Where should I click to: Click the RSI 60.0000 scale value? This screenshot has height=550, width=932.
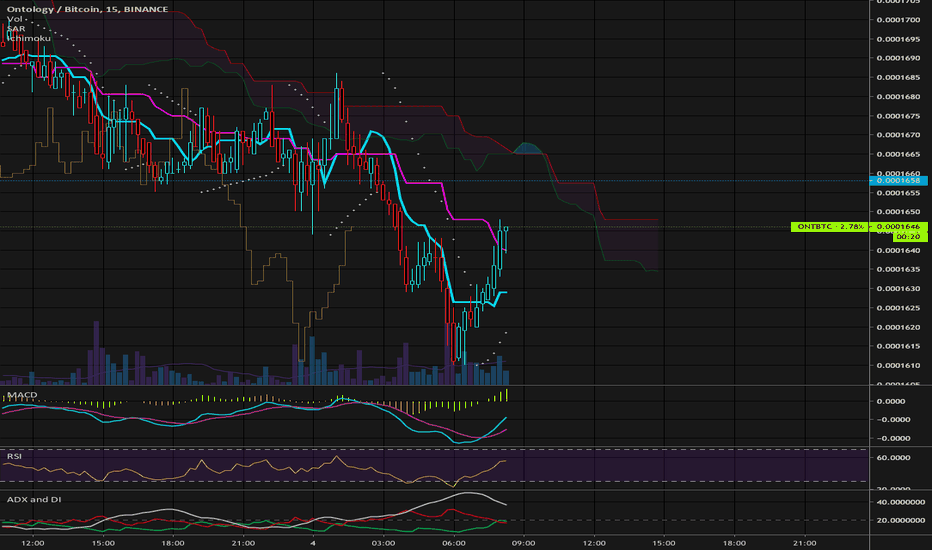(x=893, y=458)
